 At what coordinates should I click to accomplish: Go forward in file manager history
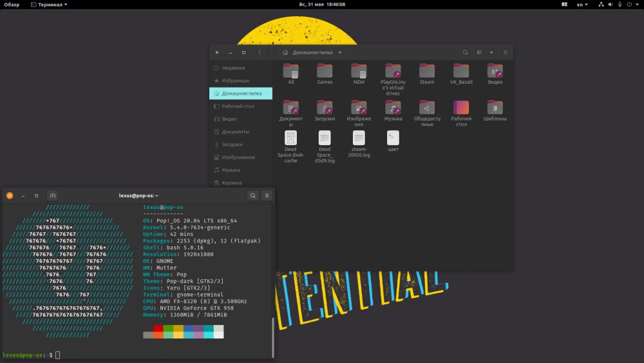271,52
